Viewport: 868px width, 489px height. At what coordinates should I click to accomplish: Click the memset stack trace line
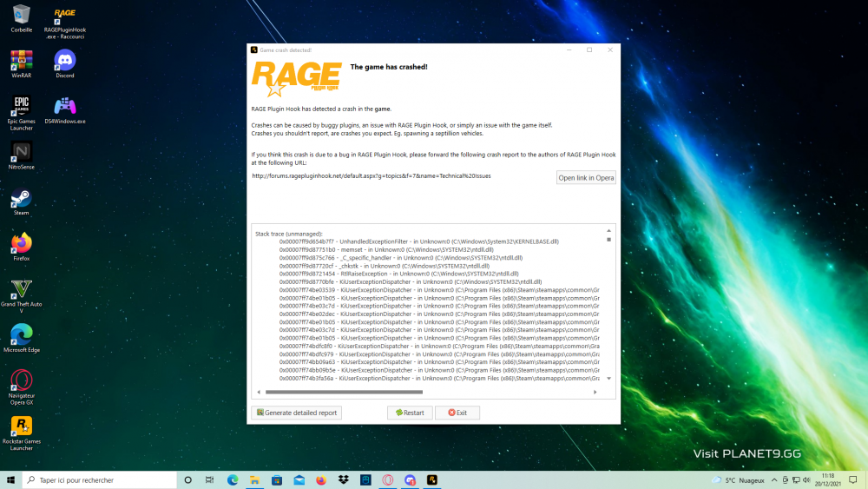pyautogui.click(x=386, y=250)
